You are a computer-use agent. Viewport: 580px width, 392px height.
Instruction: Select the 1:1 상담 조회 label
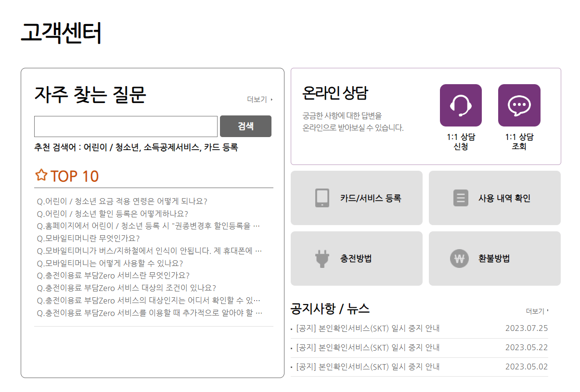[519, 141]
